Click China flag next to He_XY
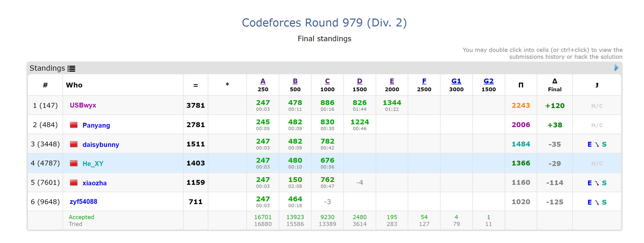Screen dimensions: 644x243 pos(74,163)
